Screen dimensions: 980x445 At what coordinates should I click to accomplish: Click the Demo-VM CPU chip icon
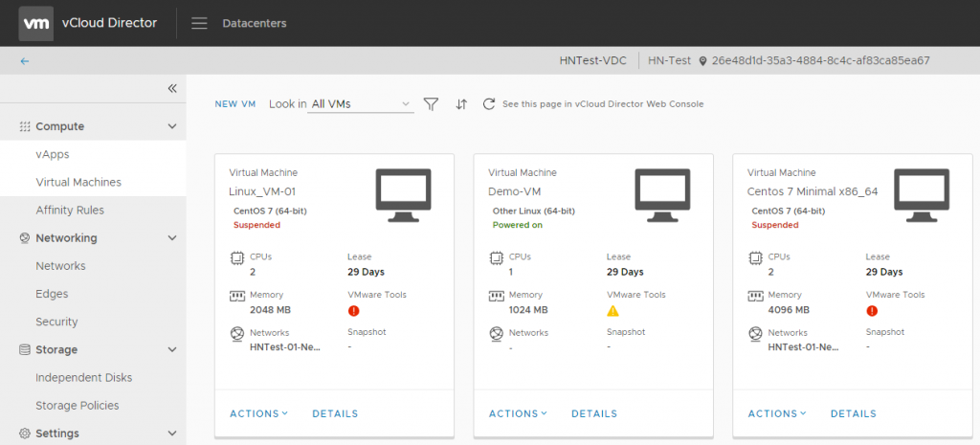(496, 257)
